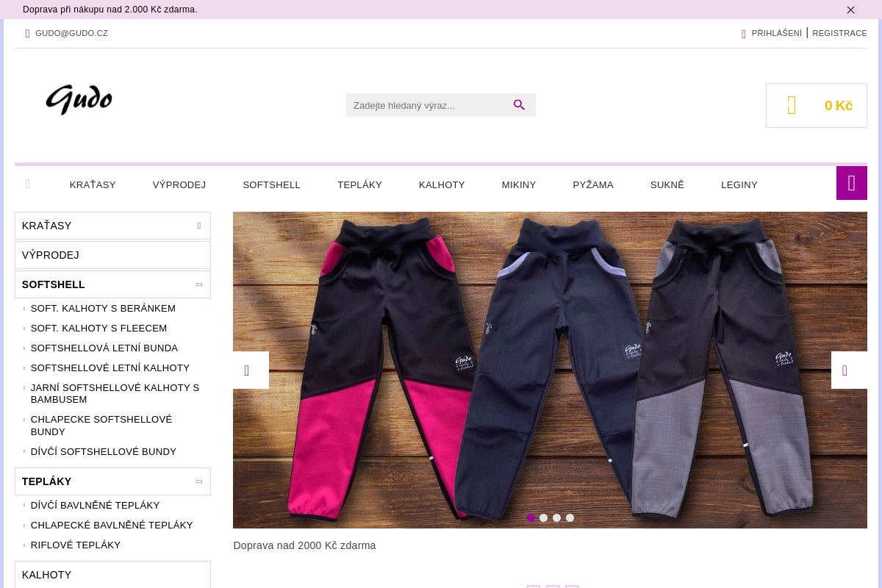Select the second carousel dot

(x=544, y=518)
